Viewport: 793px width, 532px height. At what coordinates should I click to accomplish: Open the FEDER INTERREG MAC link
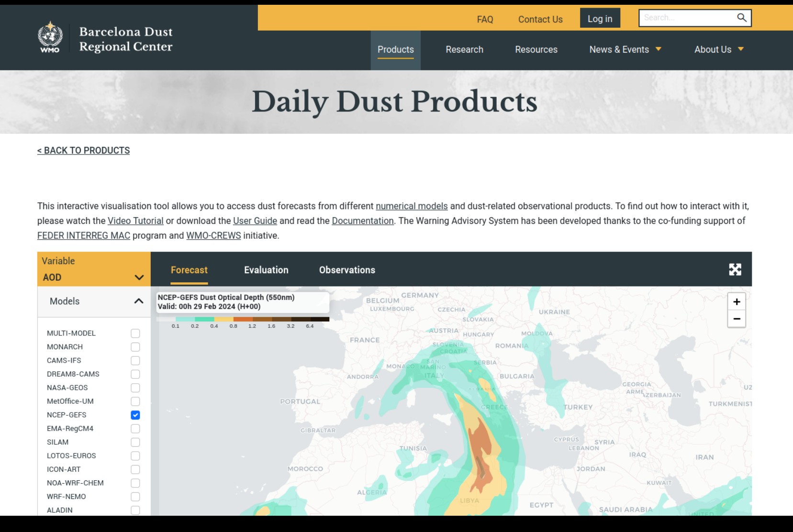coord(84,236)
